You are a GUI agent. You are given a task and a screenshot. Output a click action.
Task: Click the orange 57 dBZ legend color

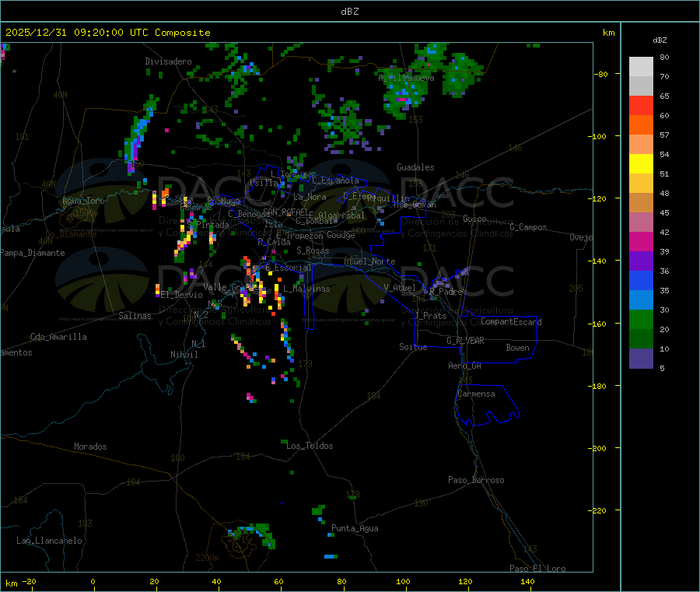tap(641, 125)
